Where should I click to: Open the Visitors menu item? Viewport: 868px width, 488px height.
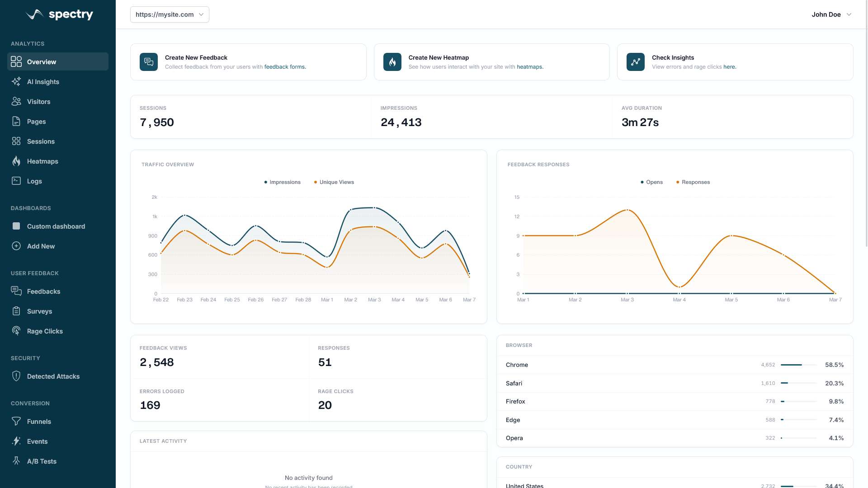[x=38, y=102]
